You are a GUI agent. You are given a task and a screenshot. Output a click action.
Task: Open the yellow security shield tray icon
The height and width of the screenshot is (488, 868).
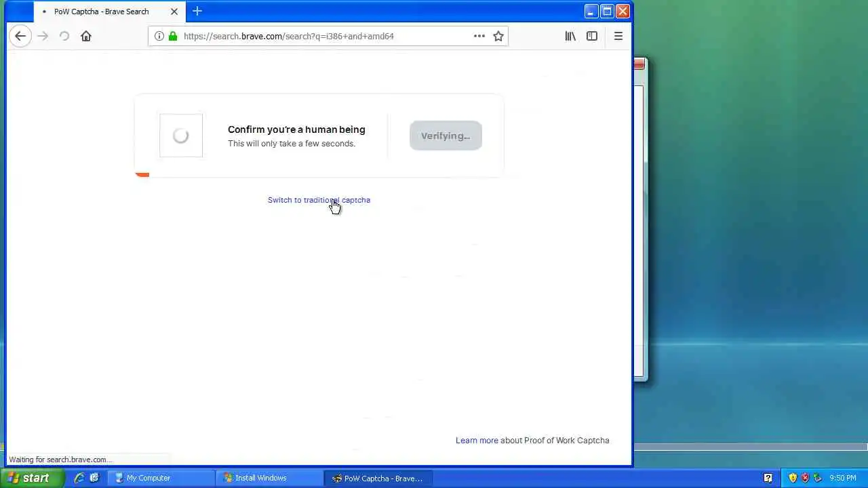coord(793,478)
